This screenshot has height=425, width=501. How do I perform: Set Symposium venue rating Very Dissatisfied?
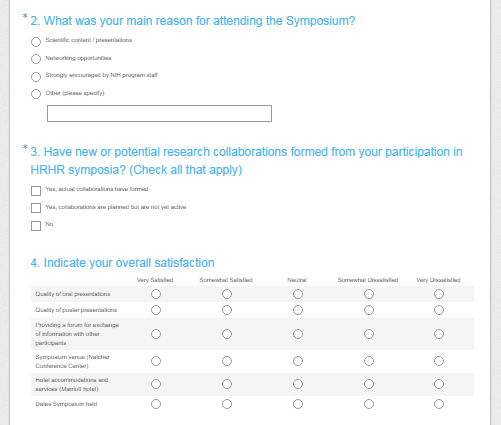439,361
